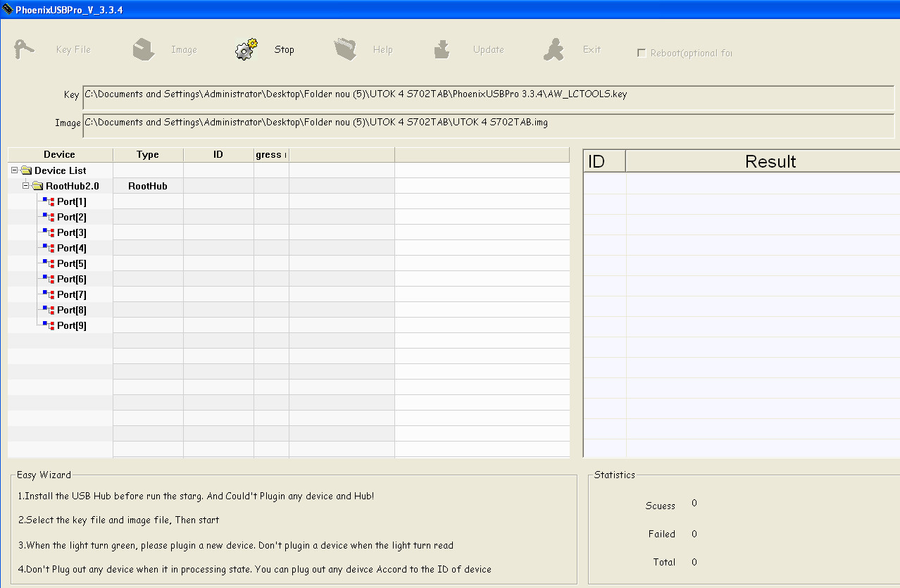
Task: Click the Key File button label
Action: [x=73, y=49]
